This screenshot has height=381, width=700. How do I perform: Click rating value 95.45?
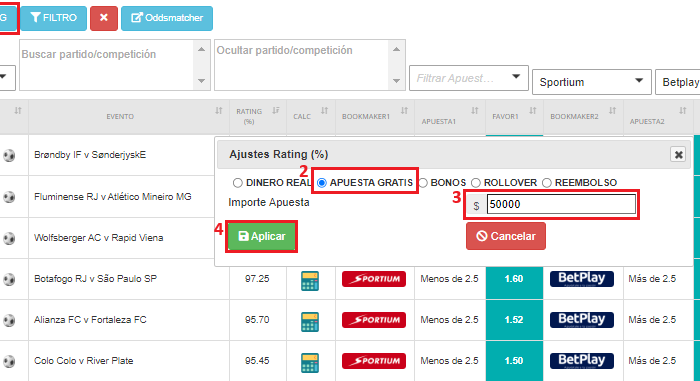257,361
